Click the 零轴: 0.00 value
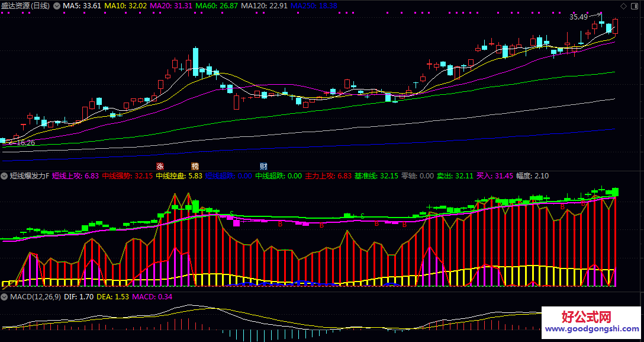The width and height of the screenshot is (644, 342). (418, 176)
